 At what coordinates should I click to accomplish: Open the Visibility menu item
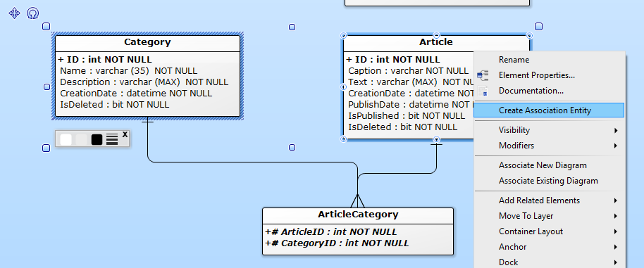coord(514,130)
